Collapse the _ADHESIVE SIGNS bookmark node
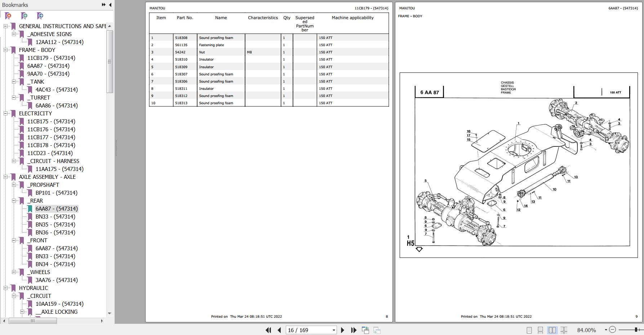The width and height of the screenshot is (644, 335). point(14,34)
